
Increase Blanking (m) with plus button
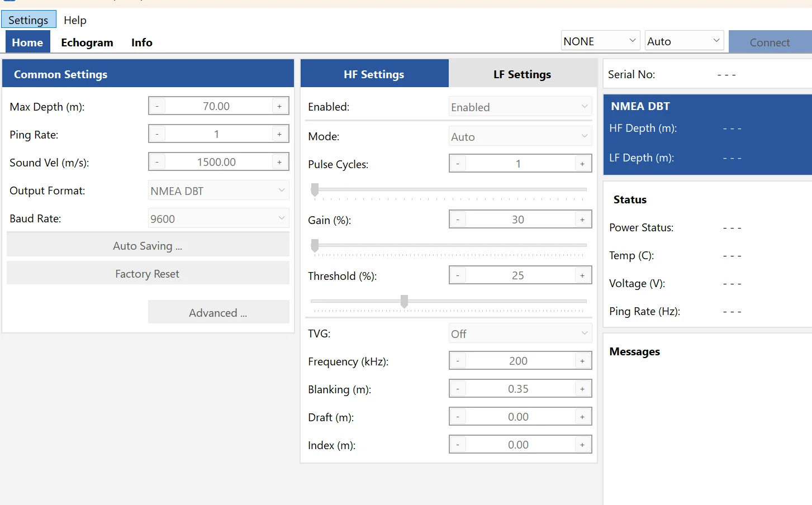[582, 389]
